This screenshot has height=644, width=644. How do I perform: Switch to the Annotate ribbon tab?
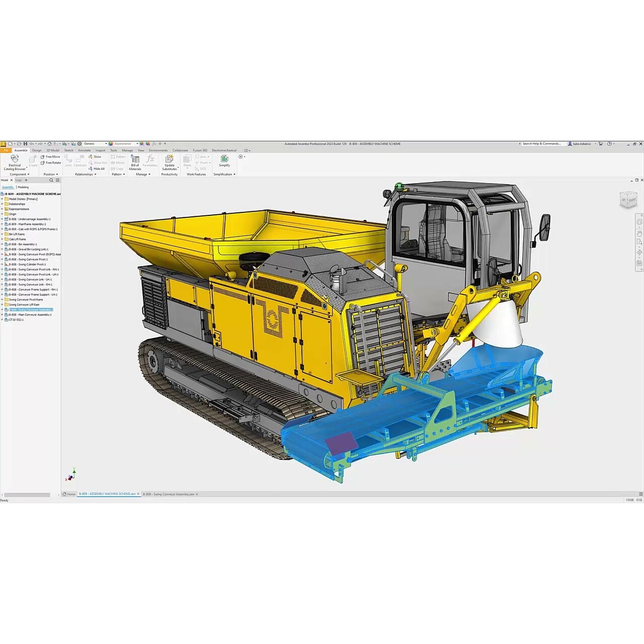tap(84, 150)
